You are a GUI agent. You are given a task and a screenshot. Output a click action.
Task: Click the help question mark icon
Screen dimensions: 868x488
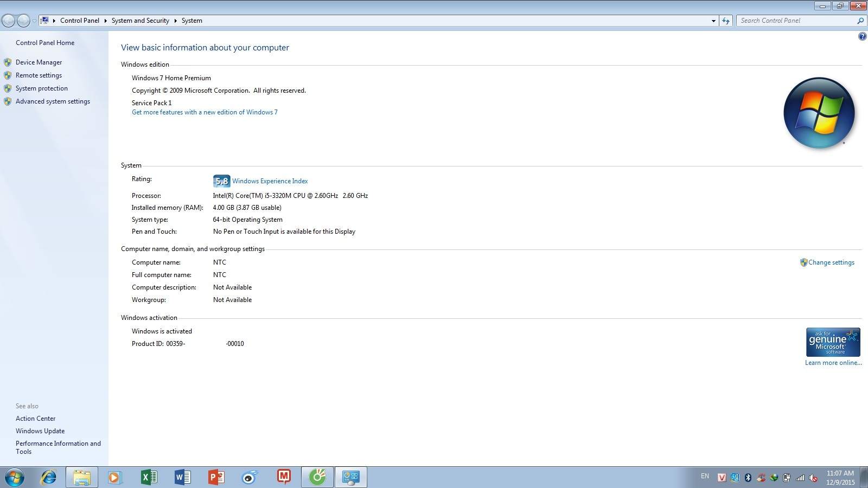862,36
